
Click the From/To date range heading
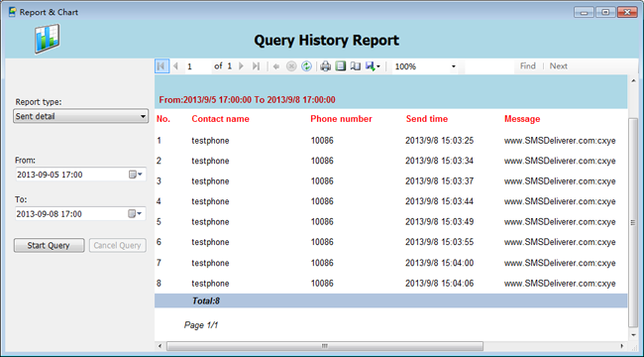(x=248, y=100)
